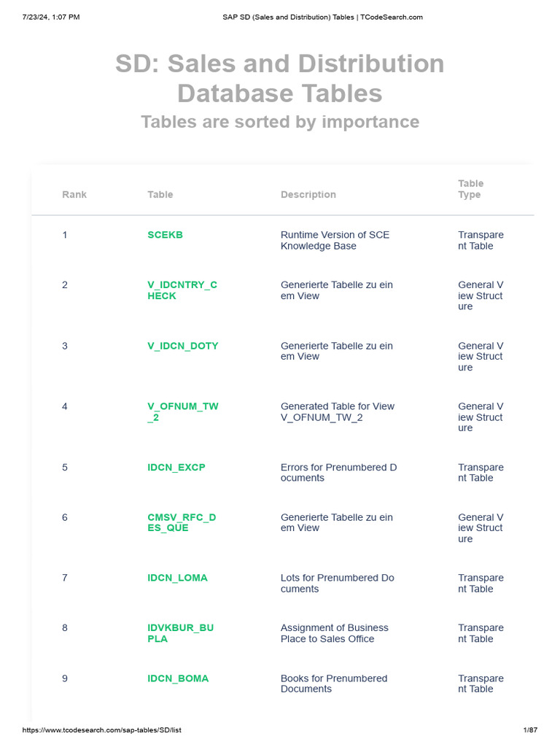Image resolution: width=560 pixels, height=747 pixels.
Task: Click the page number 1/87 indicator
Action: point(530,730)
